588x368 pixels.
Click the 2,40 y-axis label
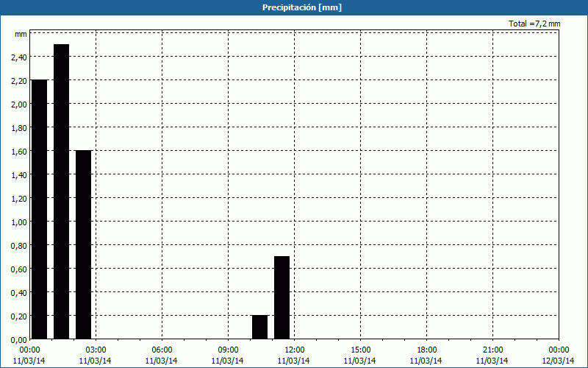[x=19, y=57]
